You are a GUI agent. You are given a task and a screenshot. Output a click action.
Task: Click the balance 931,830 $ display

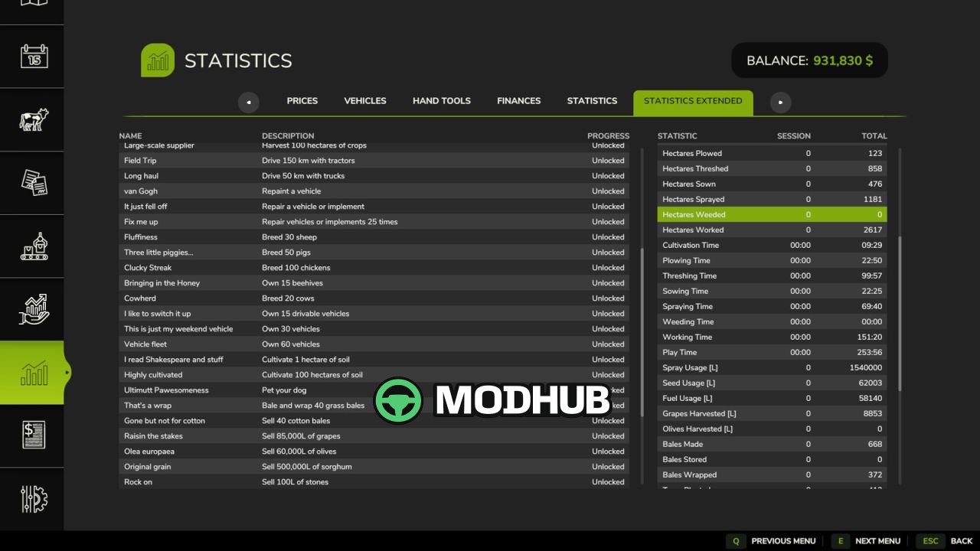[809, 60]
